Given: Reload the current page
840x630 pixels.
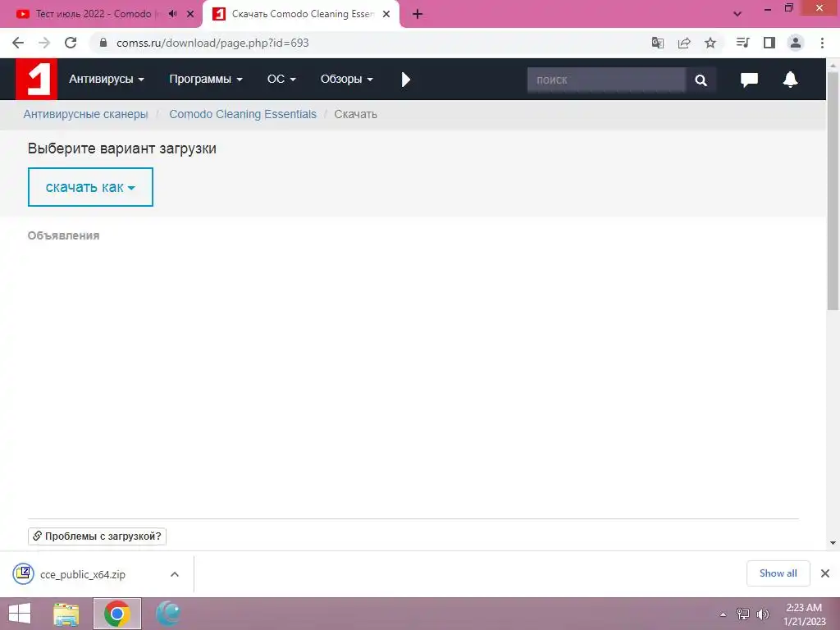Looking at the screenshot, I should 71,43.
